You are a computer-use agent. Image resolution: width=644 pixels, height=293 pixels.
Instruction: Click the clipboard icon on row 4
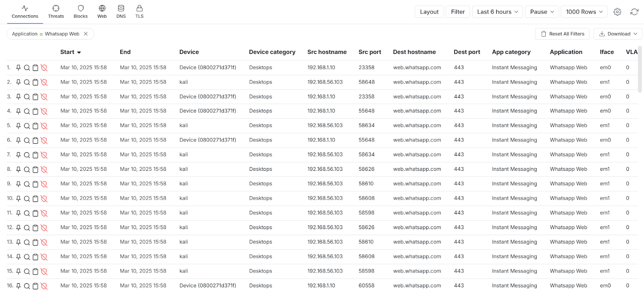pos(35,111)
